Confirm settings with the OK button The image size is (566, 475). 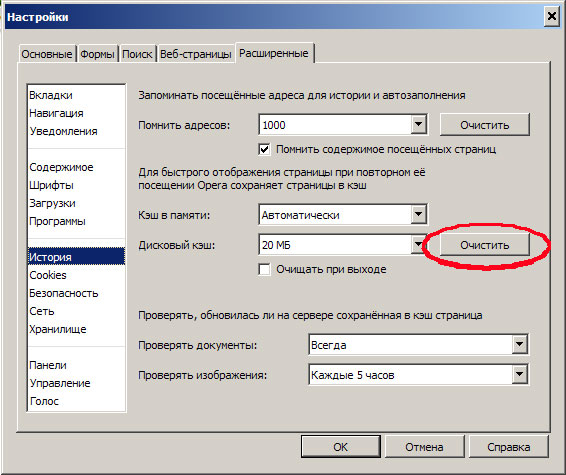click(341, 447)
